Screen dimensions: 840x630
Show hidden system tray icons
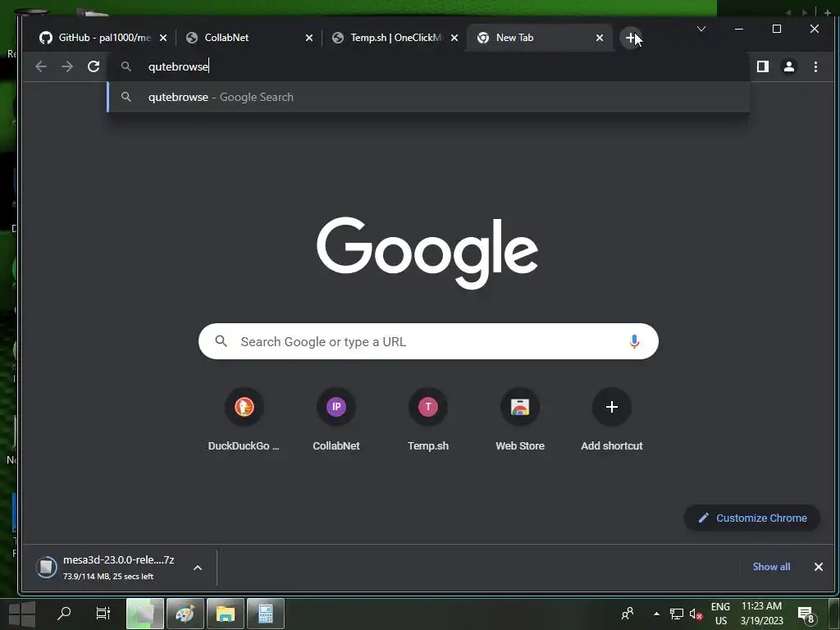point(656,614)
